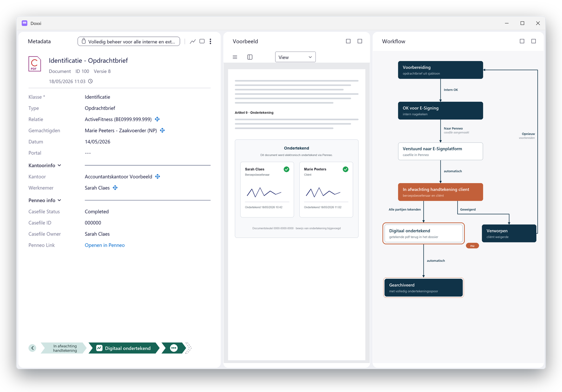Click the 'Openen in Penneo' link
Viewport: 562px width, 392px height.
105,245
